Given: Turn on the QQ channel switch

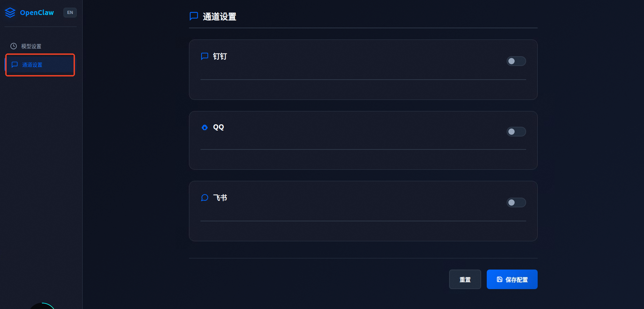Looking at the screenshot, I should tap(516, 132).
